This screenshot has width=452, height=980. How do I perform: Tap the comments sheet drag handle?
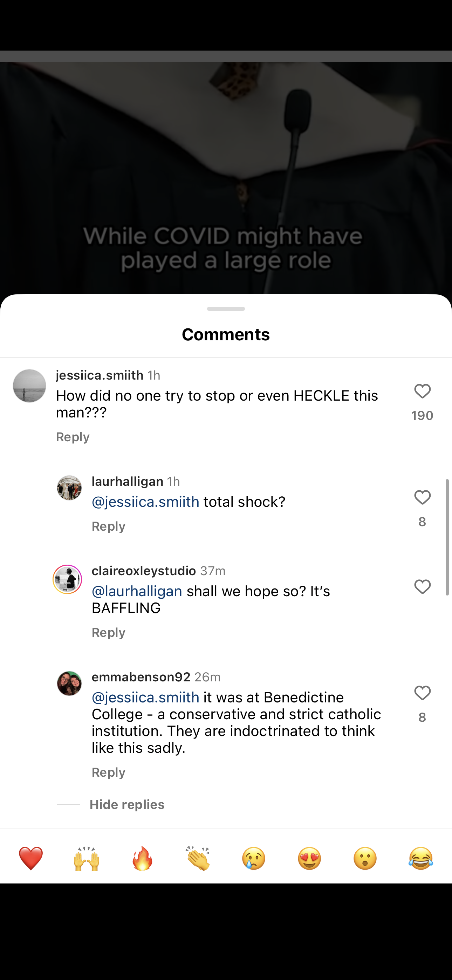click(x=226, y=308)
